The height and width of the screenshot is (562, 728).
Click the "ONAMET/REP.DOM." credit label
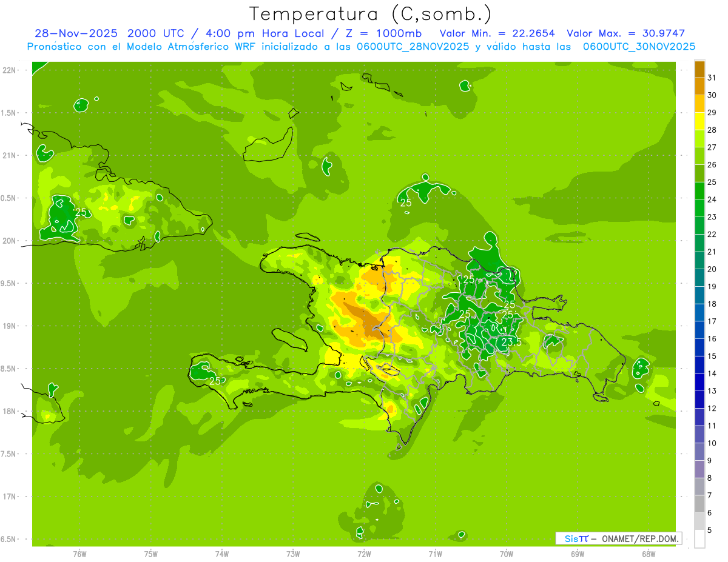(639, 538)
